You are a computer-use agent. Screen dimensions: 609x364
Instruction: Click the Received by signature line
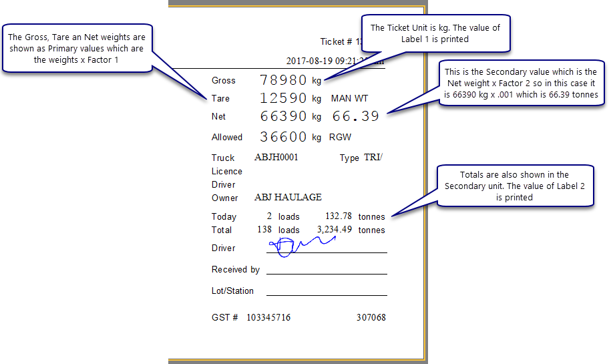[327, 273]
